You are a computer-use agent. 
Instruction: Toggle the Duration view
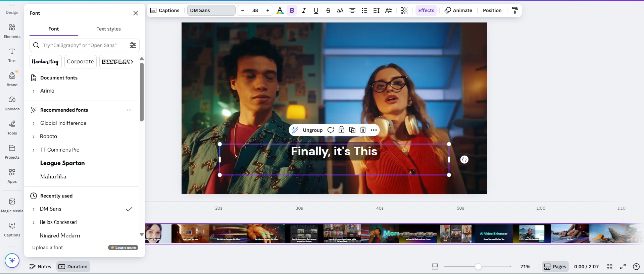pyautogui.click(x=73, y=267)
